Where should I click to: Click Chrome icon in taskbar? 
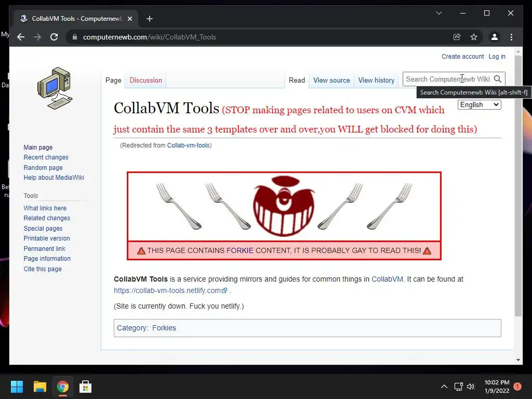[62, 387]
